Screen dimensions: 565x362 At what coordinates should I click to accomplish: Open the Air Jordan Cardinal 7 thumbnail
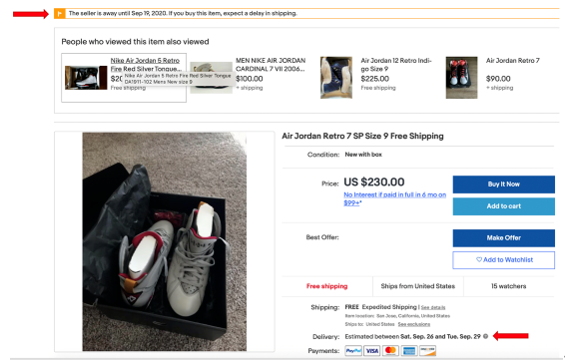pos(211,77)
